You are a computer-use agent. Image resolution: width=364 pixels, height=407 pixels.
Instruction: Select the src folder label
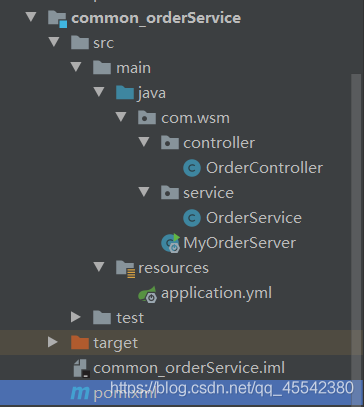[x=104, y=43]
